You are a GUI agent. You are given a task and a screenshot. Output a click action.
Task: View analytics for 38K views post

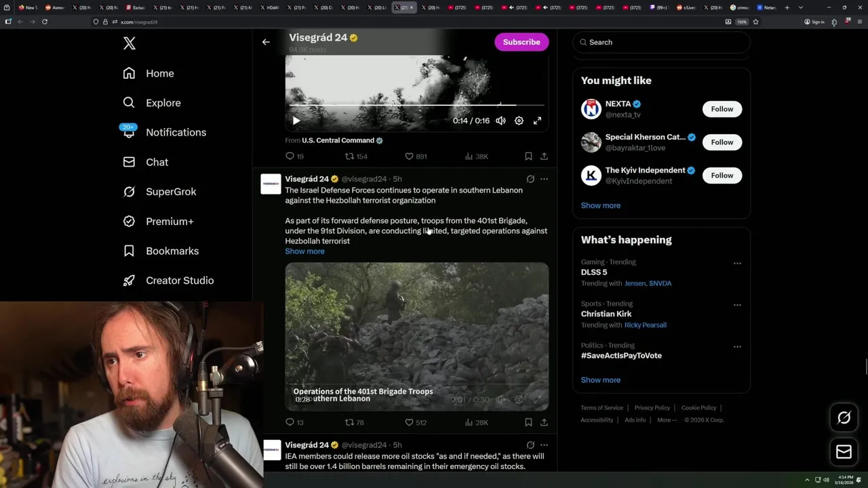click(x=476, y=157)
